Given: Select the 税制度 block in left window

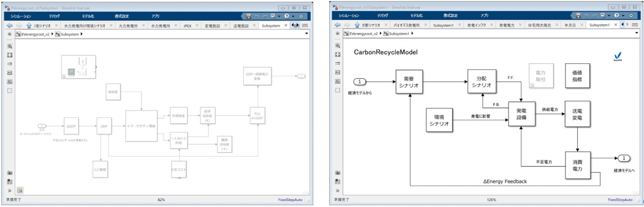Looking at the screenshot, I should (113, 92).
